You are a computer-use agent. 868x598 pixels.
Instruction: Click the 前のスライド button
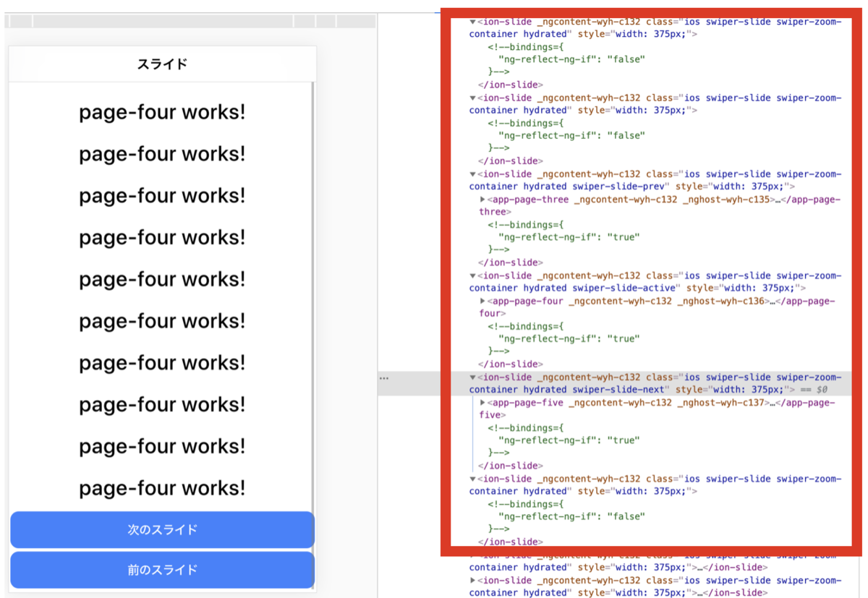point(162,570)
